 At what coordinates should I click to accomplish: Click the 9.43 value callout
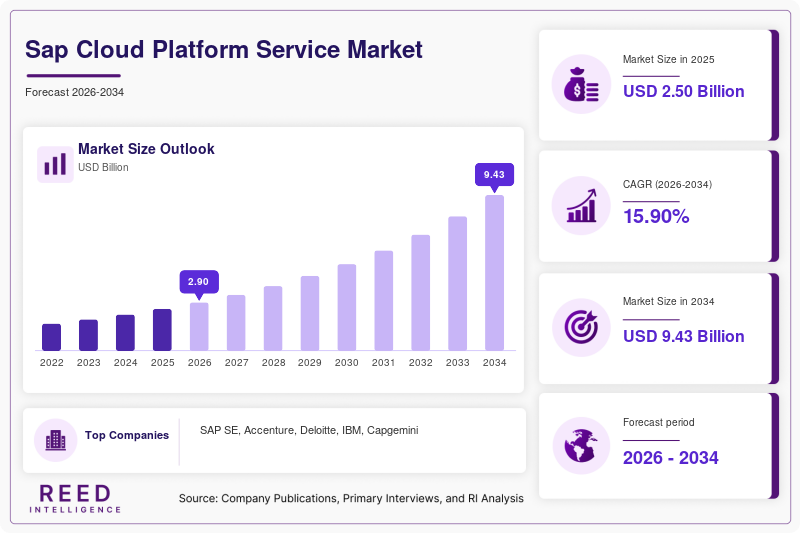point(494,174)
